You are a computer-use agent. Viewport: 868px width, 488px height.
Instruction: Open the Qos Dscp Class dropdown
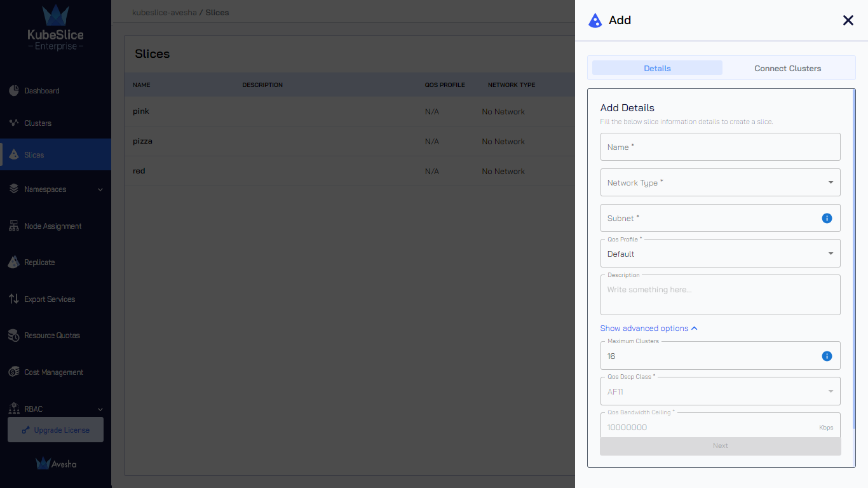point(720,391)
